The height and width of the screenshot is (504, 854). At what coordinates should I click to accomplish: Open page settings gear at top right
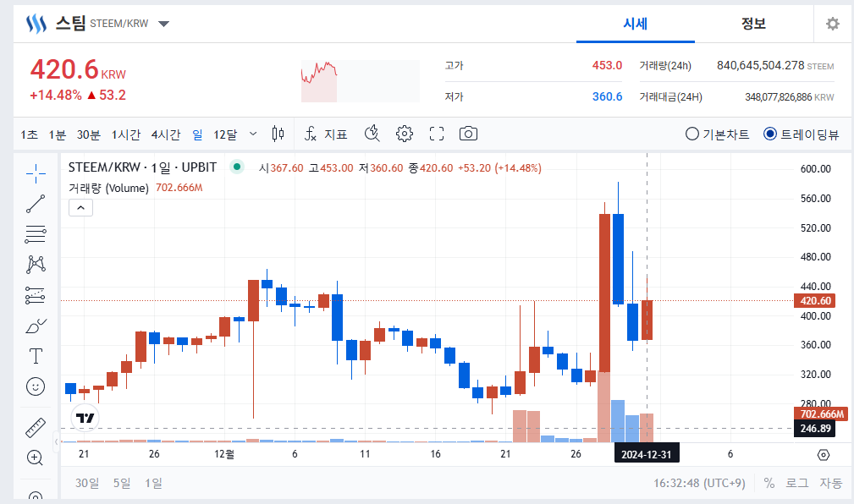pos(832,24)
